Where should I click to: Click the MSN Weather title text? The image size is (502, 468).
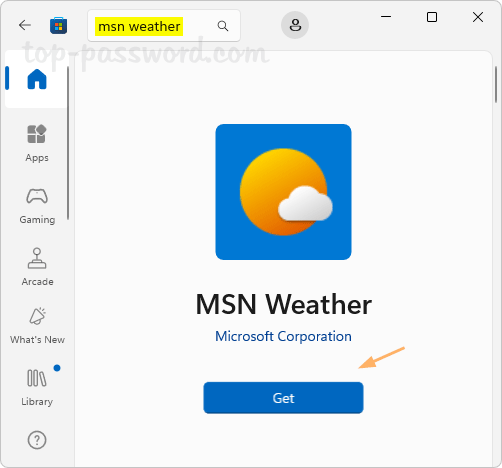(x=284, y=304)
